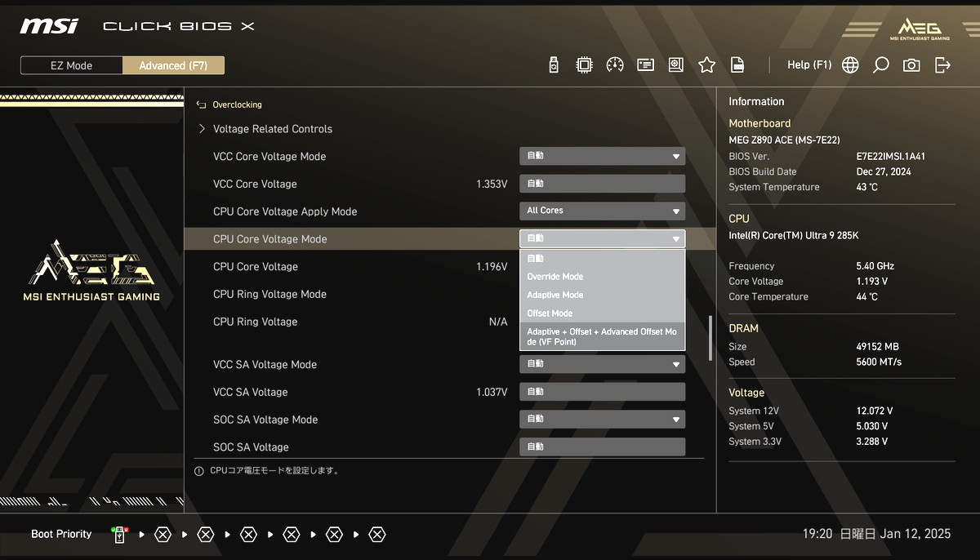Open the VCC SA Voltage Mode dropdown
This screenshot has width=980, height=560.
point(603,364)
